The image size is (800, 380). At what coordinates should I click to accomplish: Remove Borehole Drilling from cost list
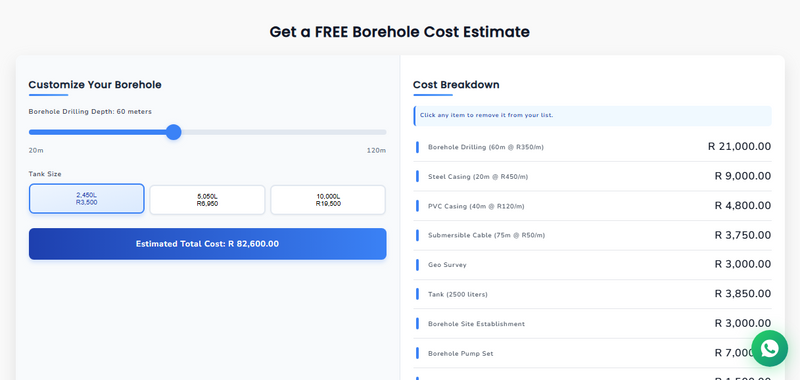(592, 147)
